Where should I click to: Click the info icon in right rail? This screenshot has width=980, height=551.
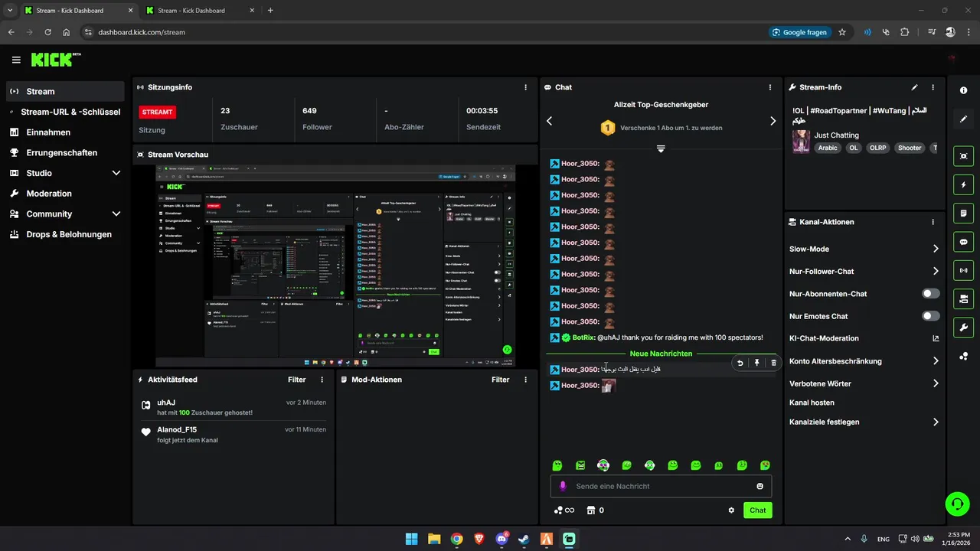coord(963,90)
